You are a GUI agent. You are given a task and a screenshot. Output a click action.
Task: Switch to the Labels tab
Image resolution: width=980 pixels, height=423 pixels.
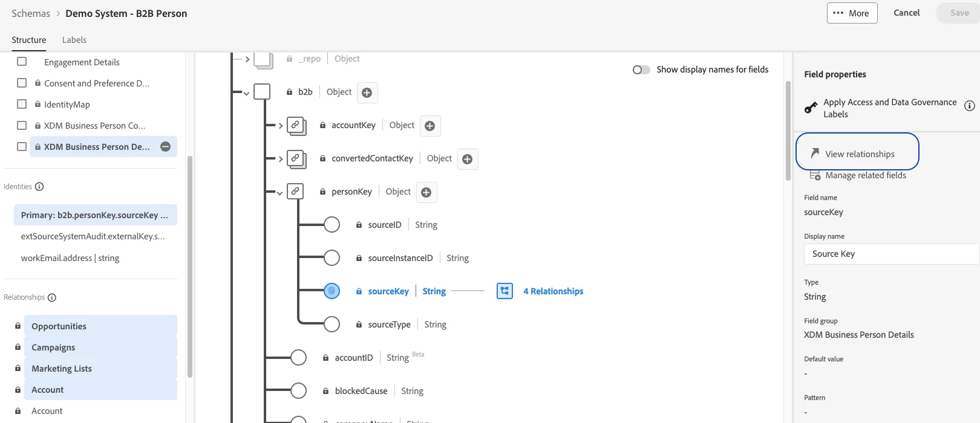click(74, 40)
